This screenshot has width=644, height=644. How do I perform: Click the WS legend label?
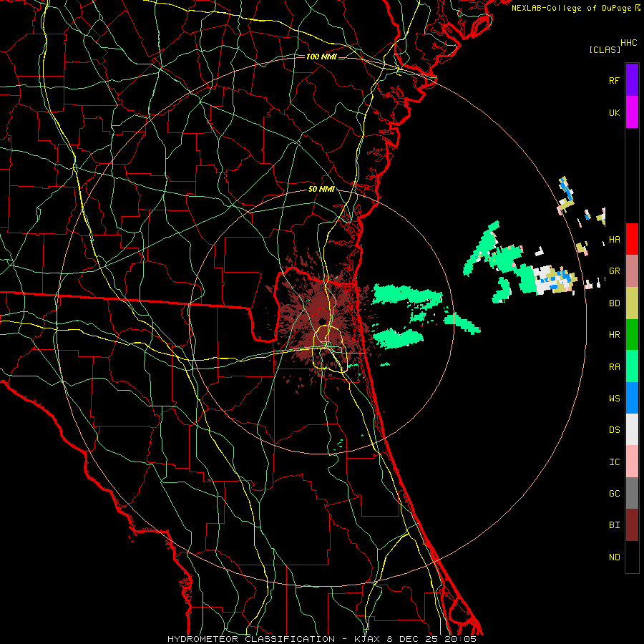coord(614,399)
